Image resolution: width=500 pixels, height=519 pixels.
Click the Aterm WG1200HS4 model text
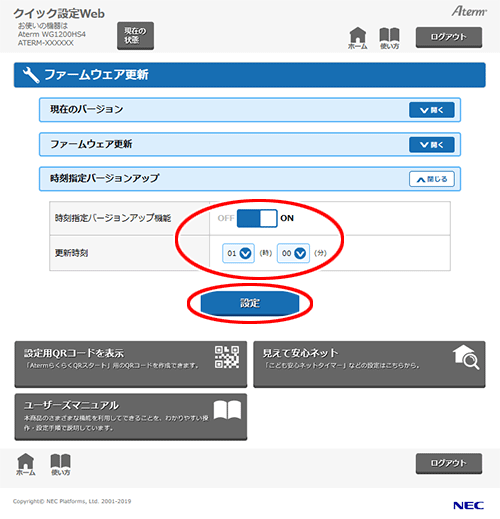[52, 34]
